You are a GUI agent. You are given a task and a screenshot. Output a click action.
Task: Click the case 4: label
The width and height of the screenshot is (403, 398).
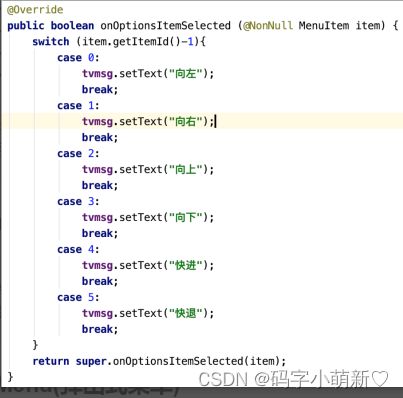pos(78,250)
